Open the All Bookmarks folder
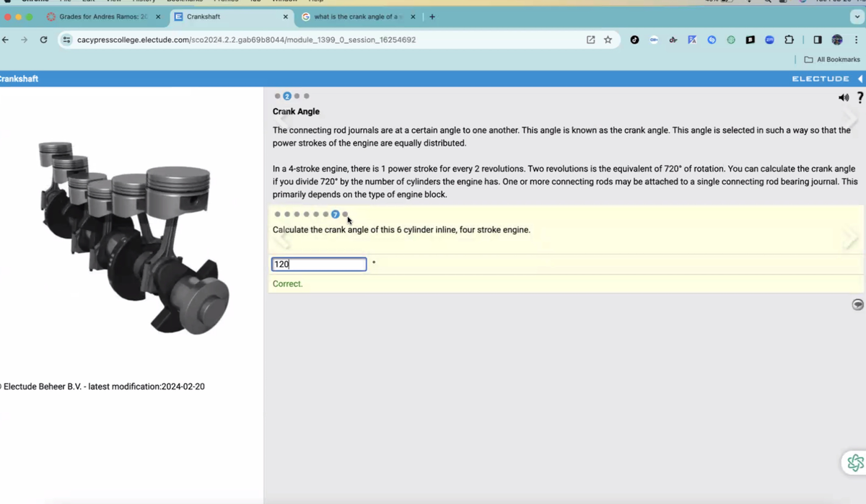The image size is (866, 504). pyautogui.click(x=832, y=59)
